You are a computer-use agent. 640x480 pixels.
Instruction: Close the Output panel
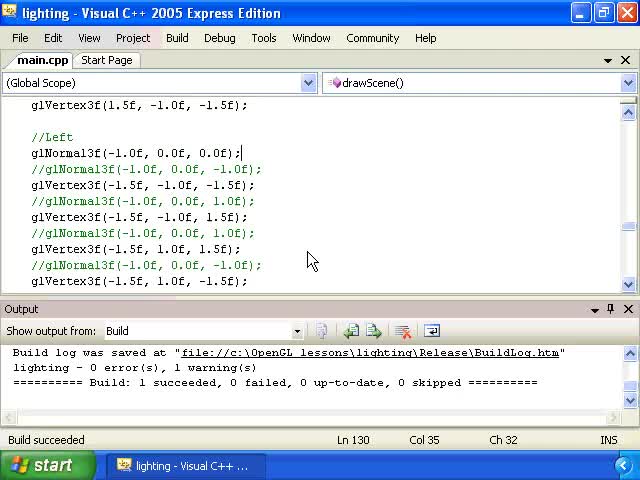[628, 309]
